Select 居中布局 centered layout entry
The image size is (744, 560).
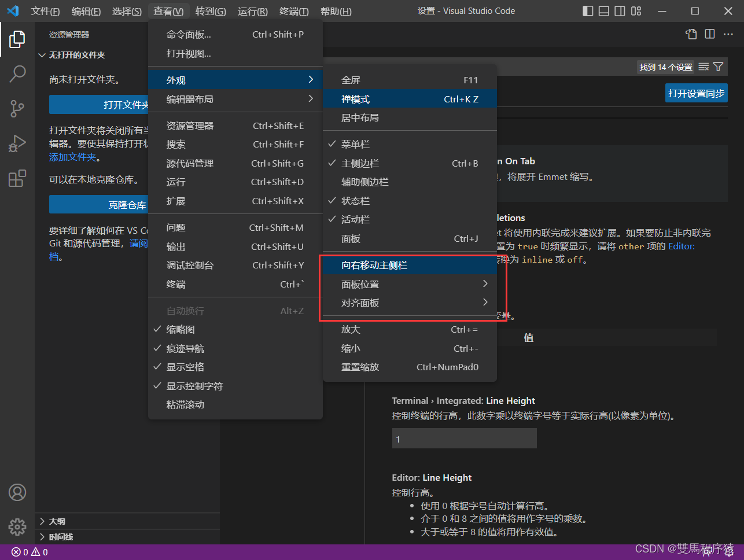coord(410,118)
